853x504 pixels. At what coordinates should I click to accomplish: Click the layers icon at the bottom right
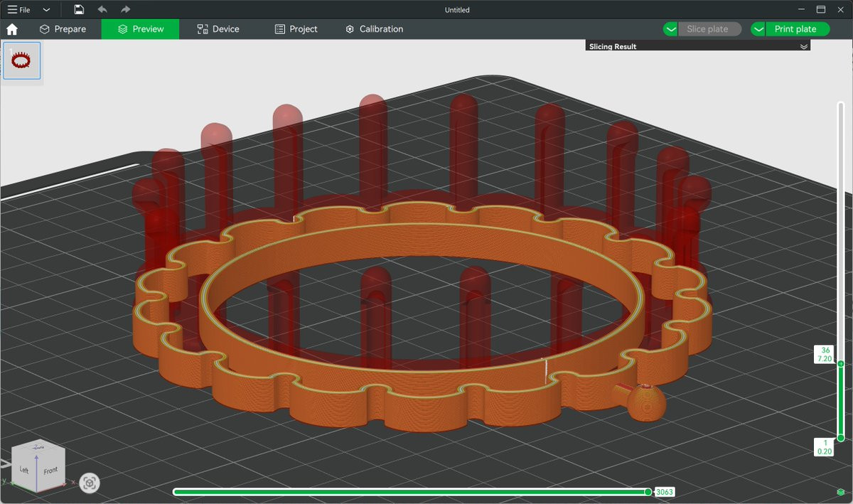click(x=841, y=492)
